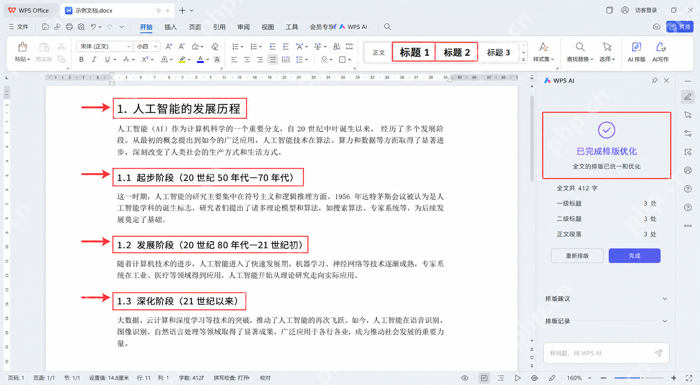Click the Increase font size icon
The image size is (700, 385).
pos(169,46)
